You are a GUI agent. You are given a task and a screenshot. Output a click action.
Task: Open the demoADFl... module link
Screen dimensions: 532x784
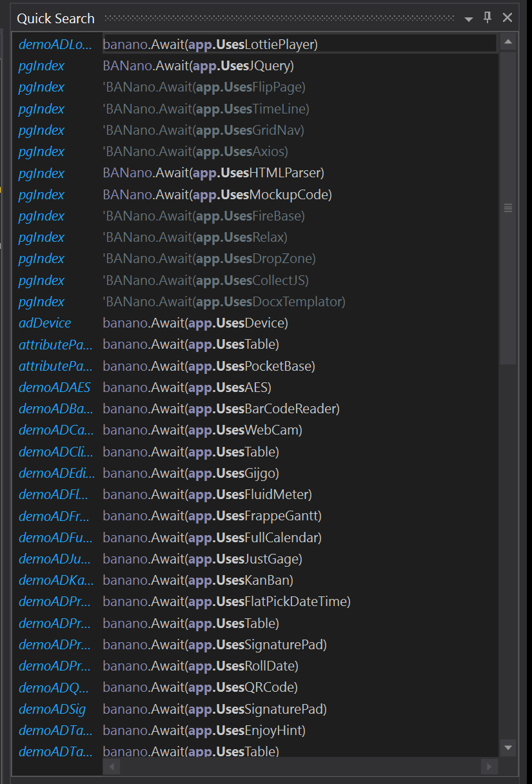coord(55,495)
